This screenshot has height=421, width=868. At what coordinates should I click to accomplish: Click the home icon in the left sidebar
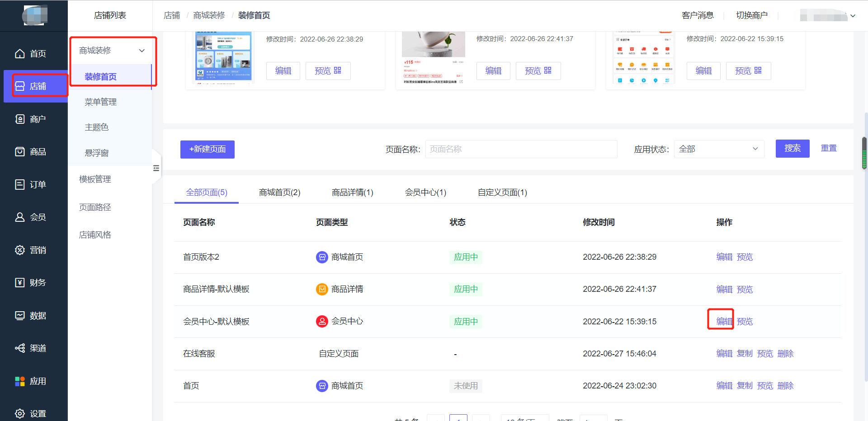pyautogui.click(x=20, y=54)
